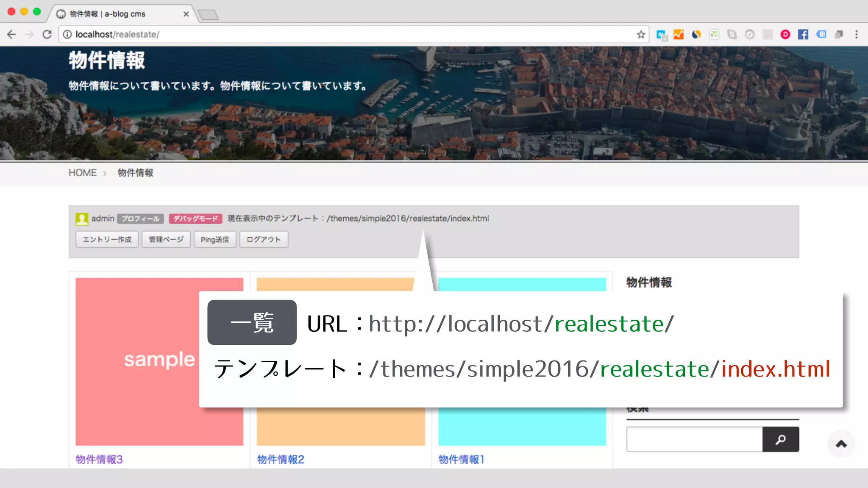Screen dimensions: 868x488
Task: Click the 物件情報 site title in header
Action: coord(107,60)
